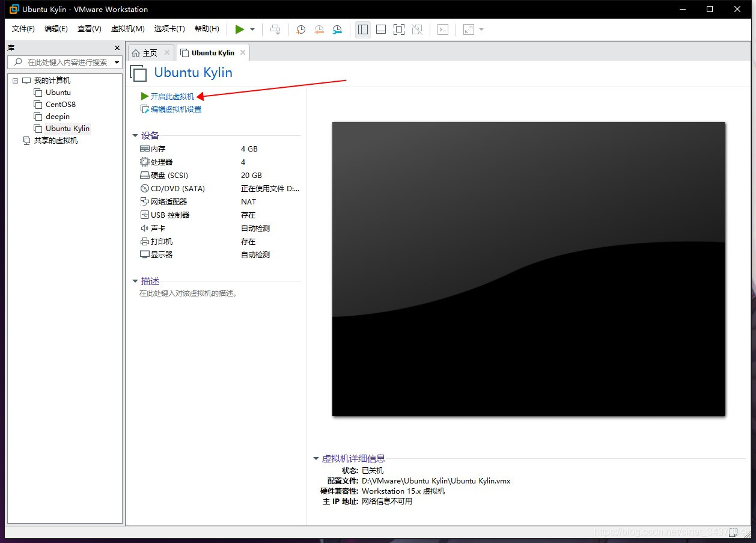Click the memory value 4 GB
756x543 pixels.
tap(249, 149)
